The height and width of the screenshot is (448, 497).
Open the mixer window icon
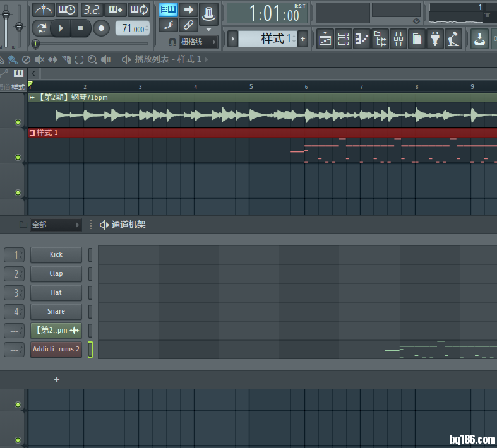398,39
